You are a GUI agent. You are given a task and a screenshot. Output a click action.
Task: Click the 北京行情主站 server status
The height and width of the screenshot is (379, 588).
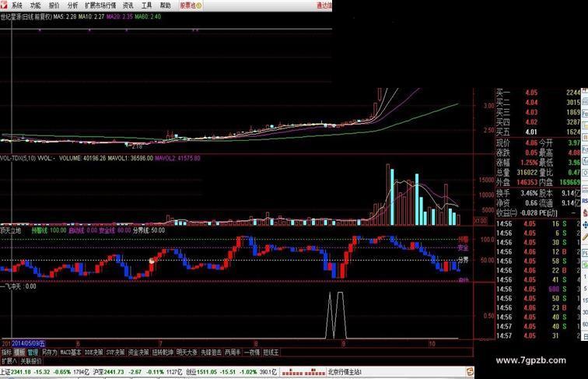coord(345,372)
